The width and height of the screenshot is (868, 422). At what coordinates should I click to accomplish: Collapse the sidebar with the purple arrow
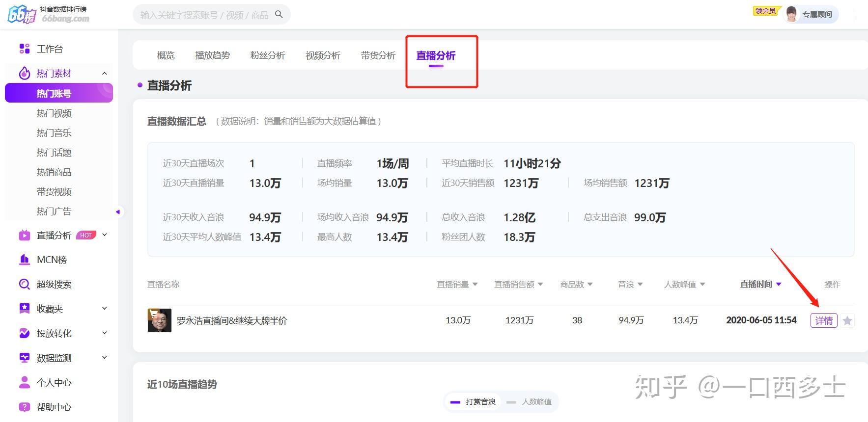[118, 212]
